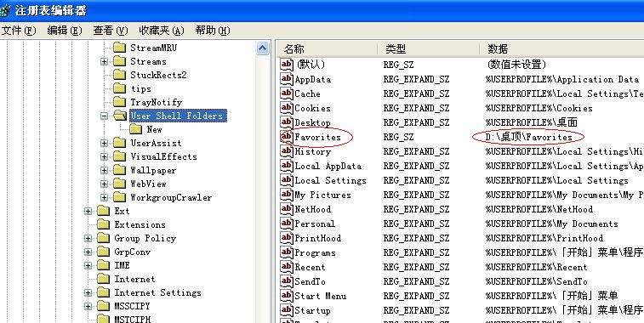Sort values by the 类型 column header
Screen dimensions: 644x323
(x=429, y=48)
